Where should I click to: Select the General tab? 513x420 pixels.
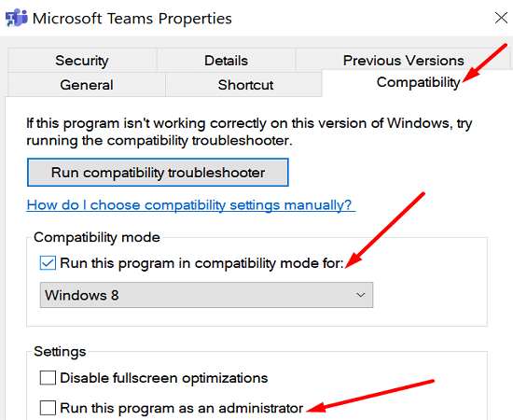click(x=87, y=85)
